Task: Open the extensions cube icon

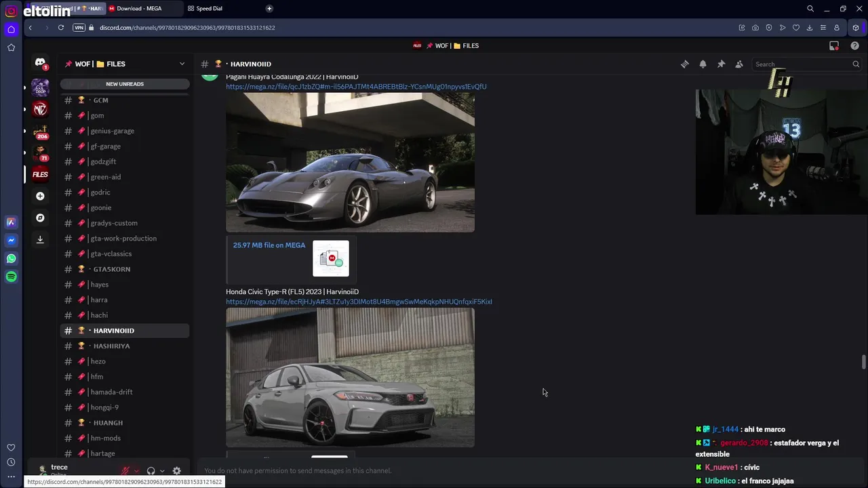Action: coord(856,28)
